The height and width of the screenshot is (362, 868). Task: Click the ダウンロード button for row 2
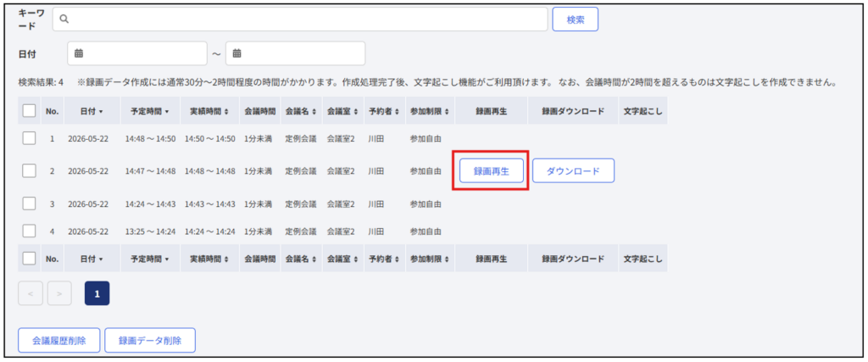tap(574, 171)
